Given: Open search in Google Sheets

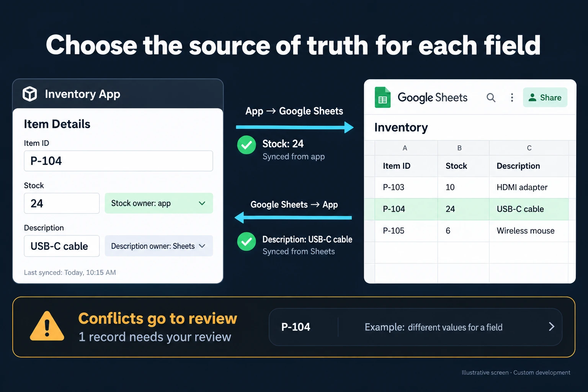Looking at the screenshot, I should click(x=491, y=98).
